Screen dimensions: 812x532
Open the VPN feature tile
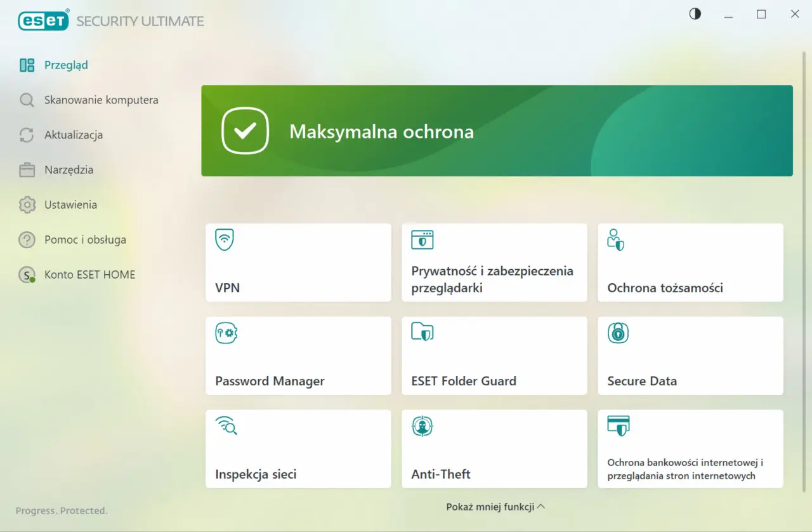tap(298, 263)
